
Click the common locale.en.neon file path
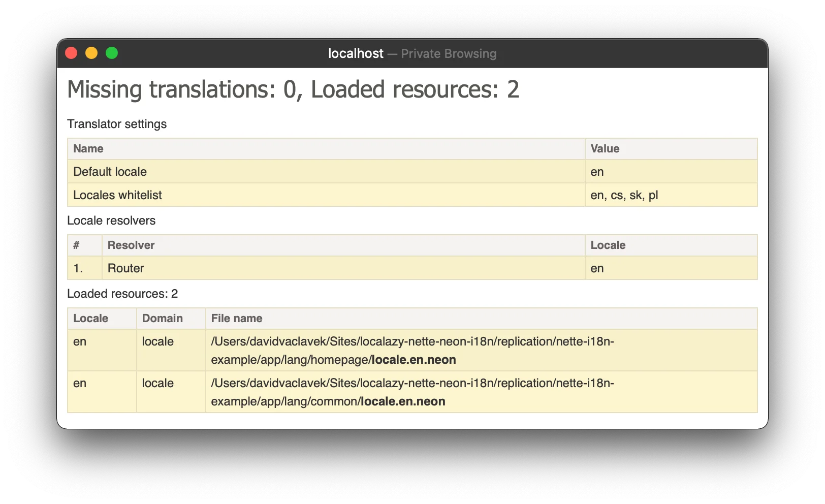[412, 392]
